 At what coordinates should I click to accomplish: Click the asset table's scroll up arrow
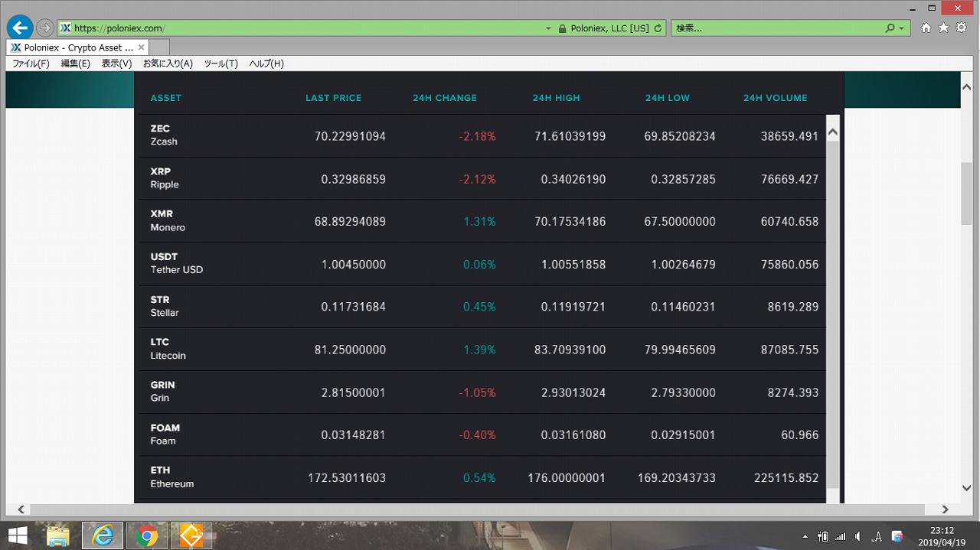pyautogui.click(x=833, y=132)
